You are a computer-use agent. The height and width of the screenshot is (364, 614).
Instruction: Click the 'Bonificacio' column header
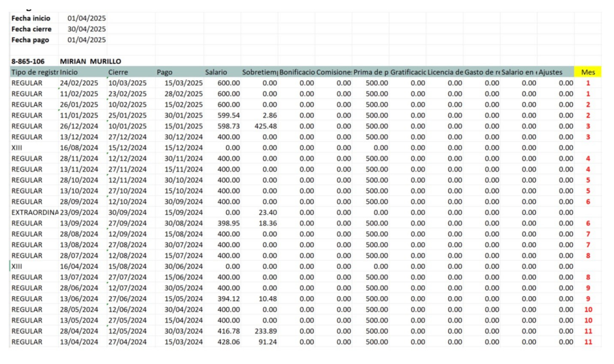point(297,72)
